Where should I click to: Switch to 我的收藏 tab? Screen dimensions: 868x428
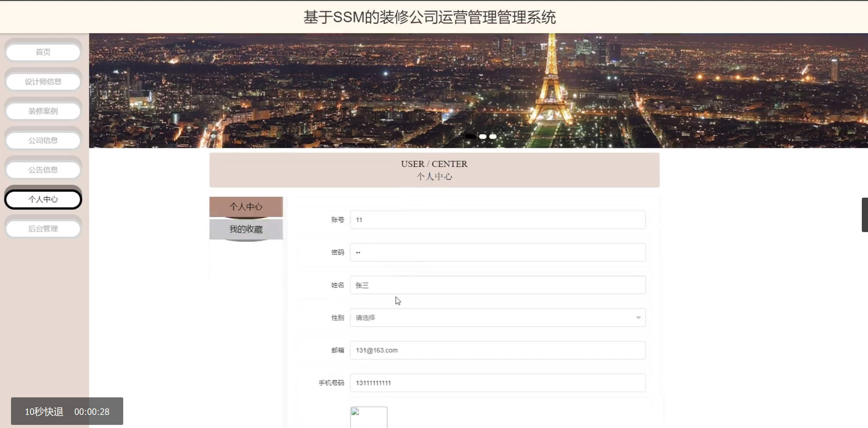(x=246, y=229)
